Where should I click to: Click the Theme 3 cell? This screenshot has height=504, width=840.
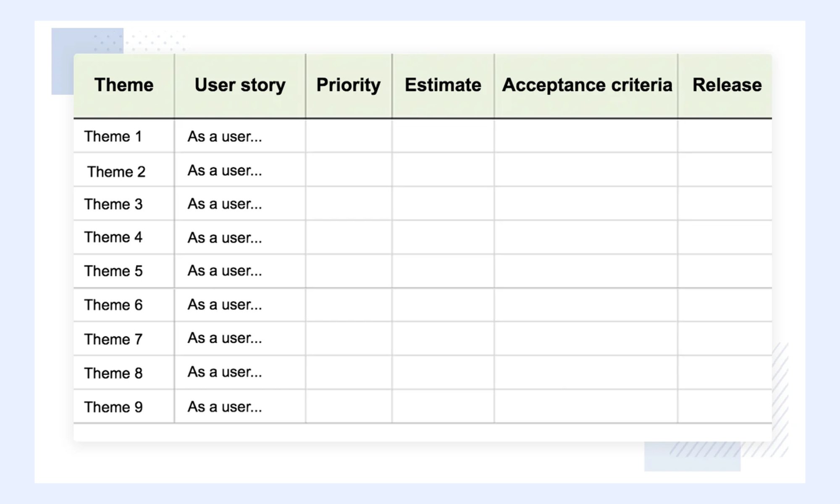pyautogui.click(x=124, y=204)
